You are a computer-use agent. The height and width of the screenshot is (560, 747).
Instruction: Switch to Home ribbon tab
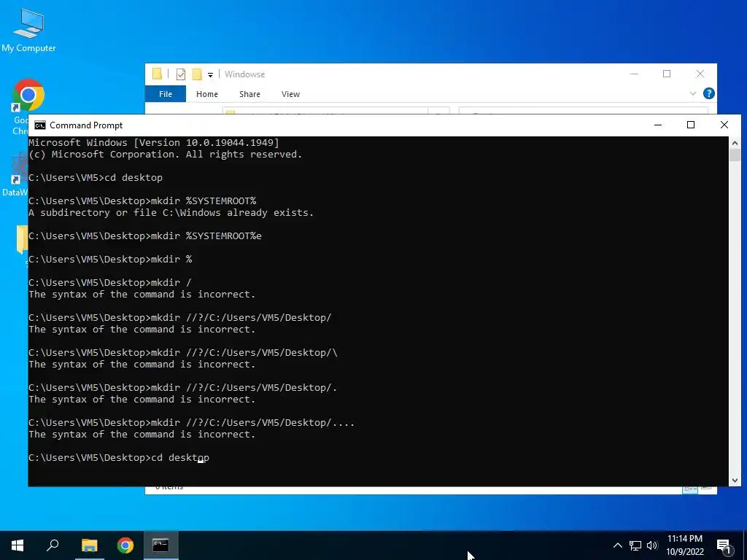[x=206, y=94]
